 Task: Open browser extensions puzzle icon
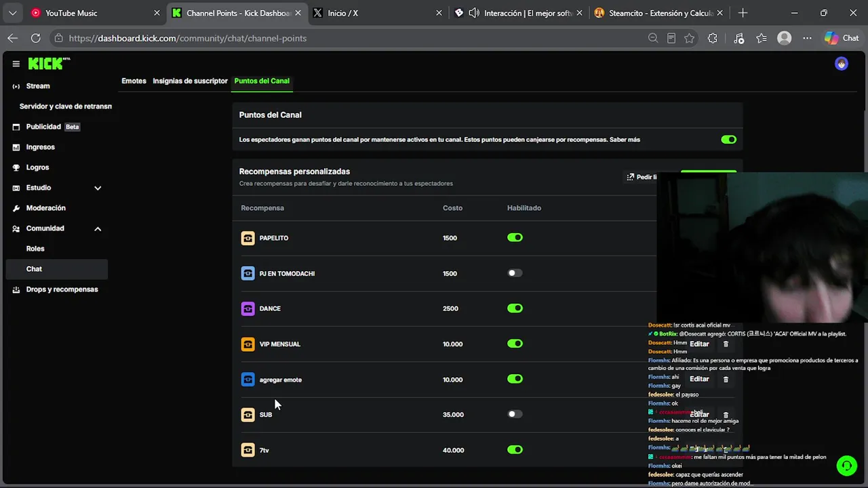click(x=712, y=38)
